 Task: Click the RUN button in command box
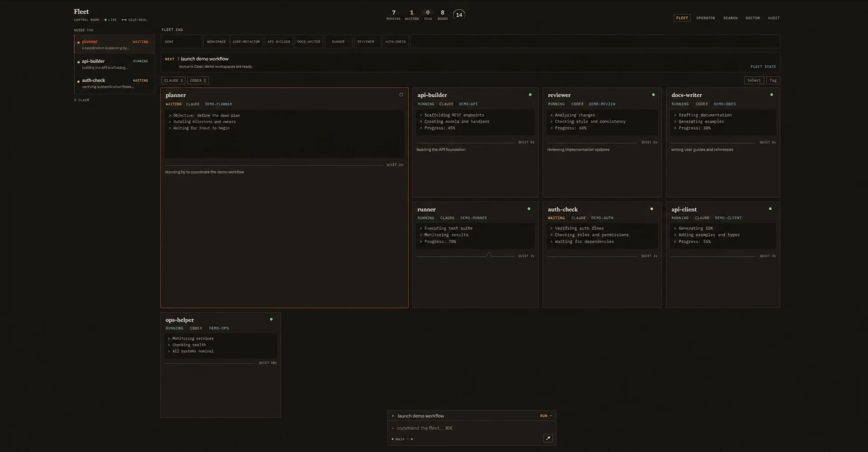coord(543,416)
